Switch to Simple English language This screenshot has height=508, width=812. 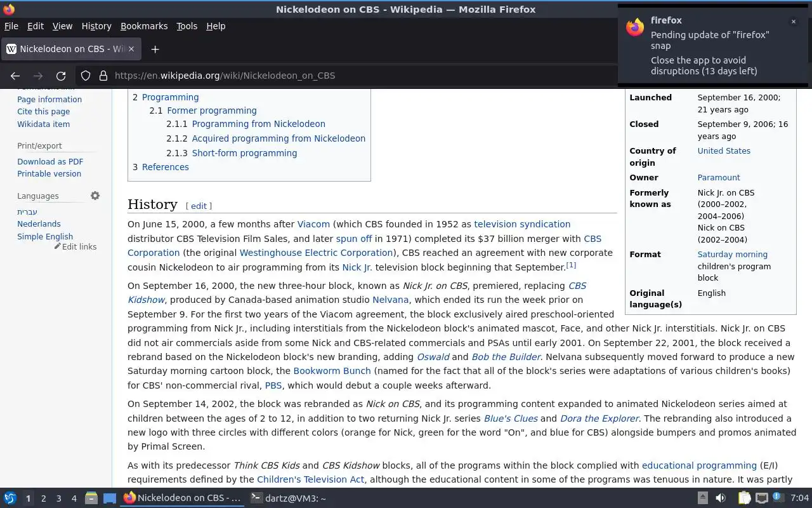point(45,237)
